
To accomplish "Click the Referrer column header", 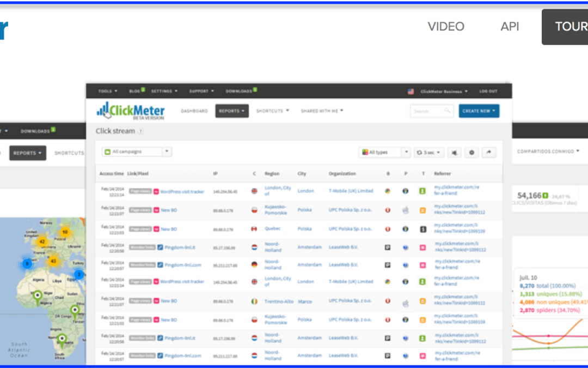I will [443, 173].
